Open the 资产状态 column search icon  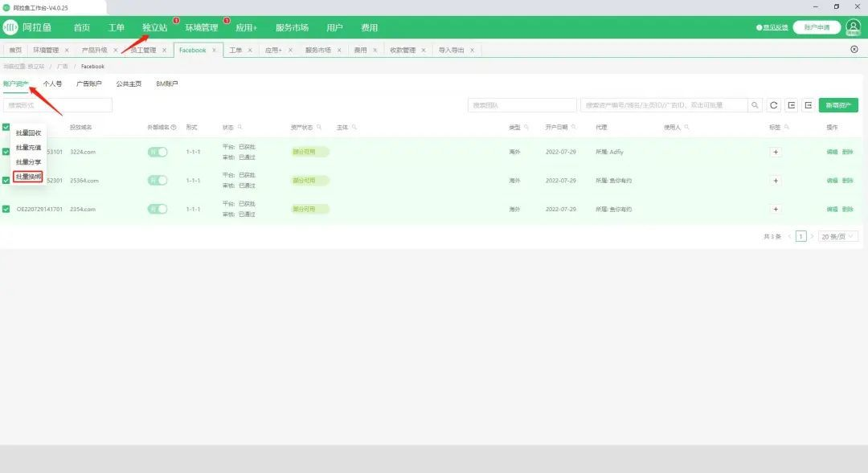point(319,127)
